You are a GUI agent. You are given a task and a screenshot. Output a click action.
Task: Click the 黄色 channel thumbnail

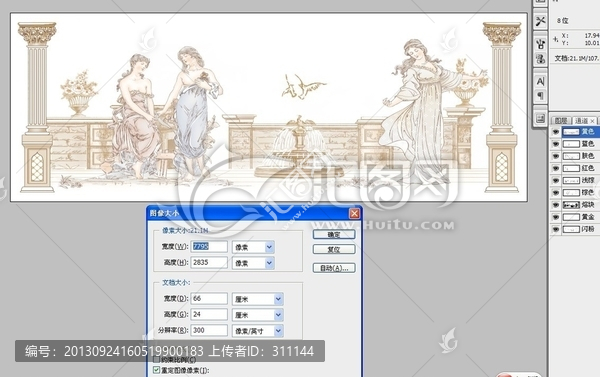coord(571,132)
